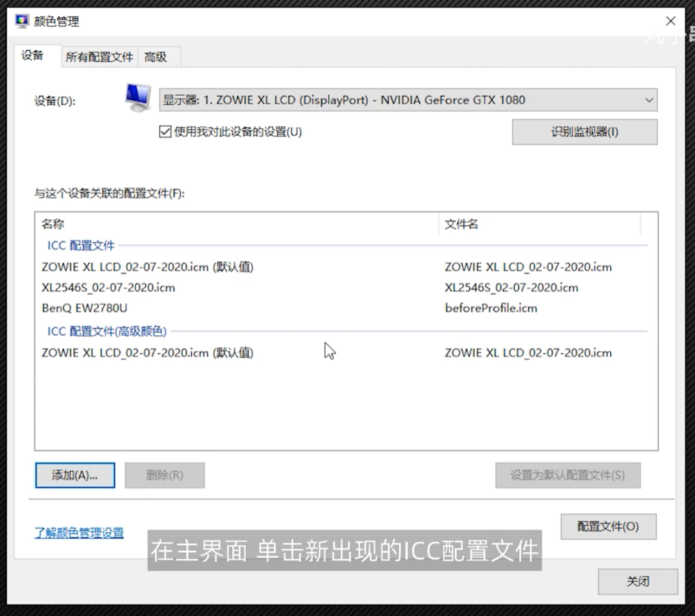Click the 名称 column header
The width and height of the screenshot is (695, 616).
click(53, 224)
